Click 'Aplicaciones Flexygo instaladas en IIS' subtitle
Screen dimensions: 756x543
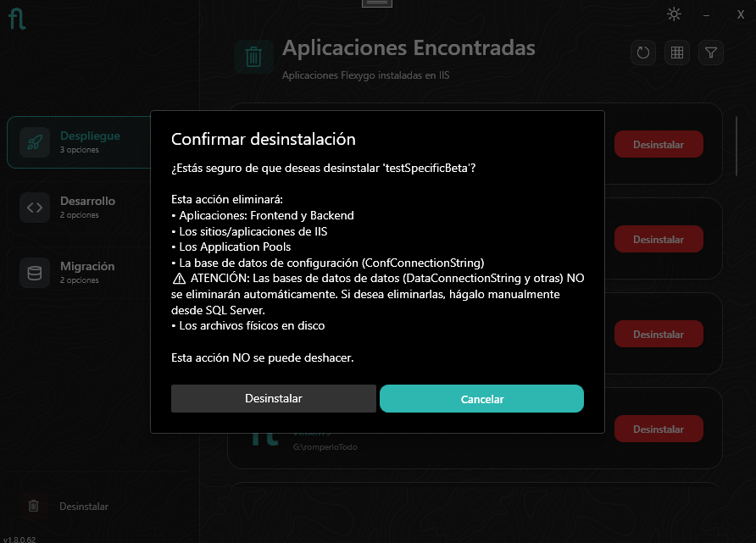pyautogui.click(x=365, y=75)
